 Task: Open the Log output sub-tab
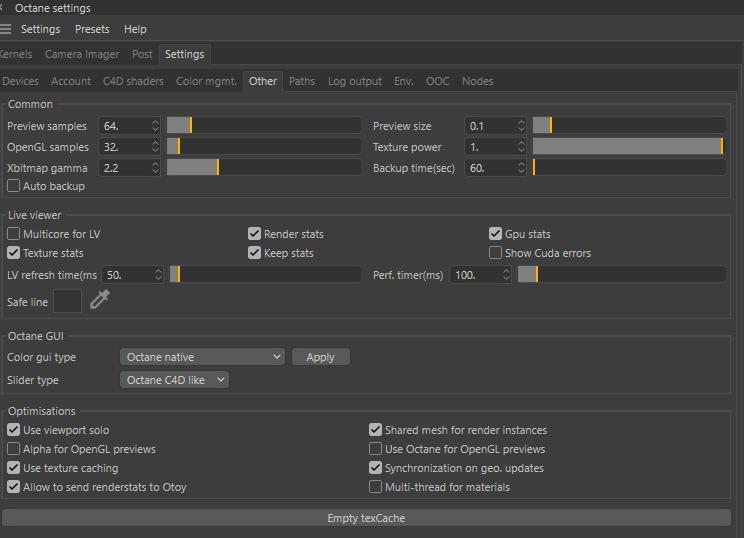(x=355, y=81)
